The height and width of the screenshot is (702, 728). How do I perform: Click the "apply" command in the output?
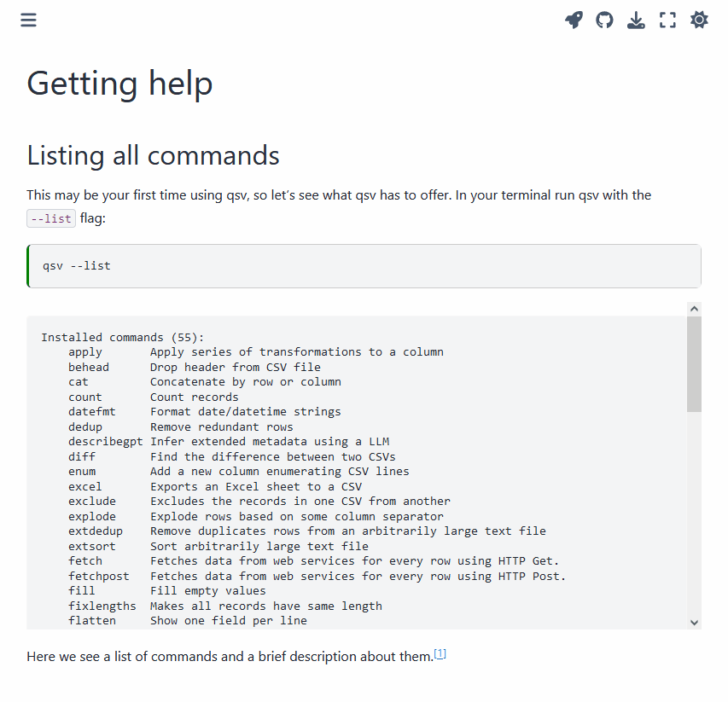[x=85, y=351]
